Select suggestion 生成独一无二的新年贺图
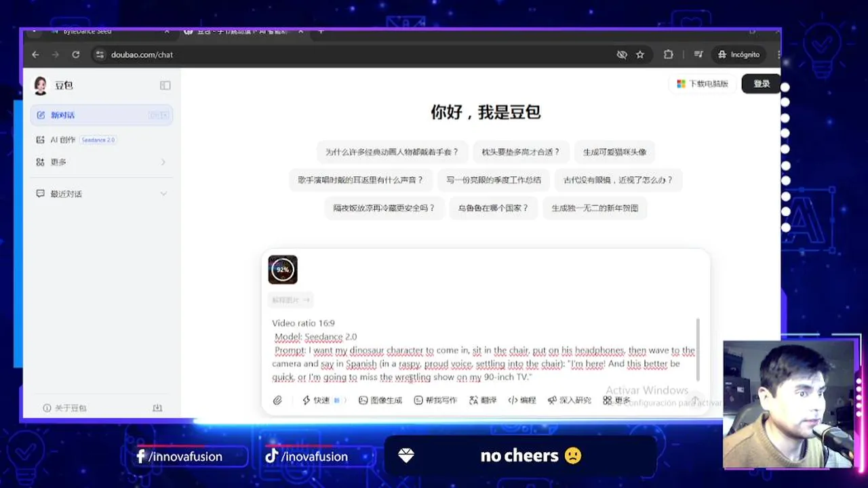This screenshot has width=868, height=488. tap(595, 208)
